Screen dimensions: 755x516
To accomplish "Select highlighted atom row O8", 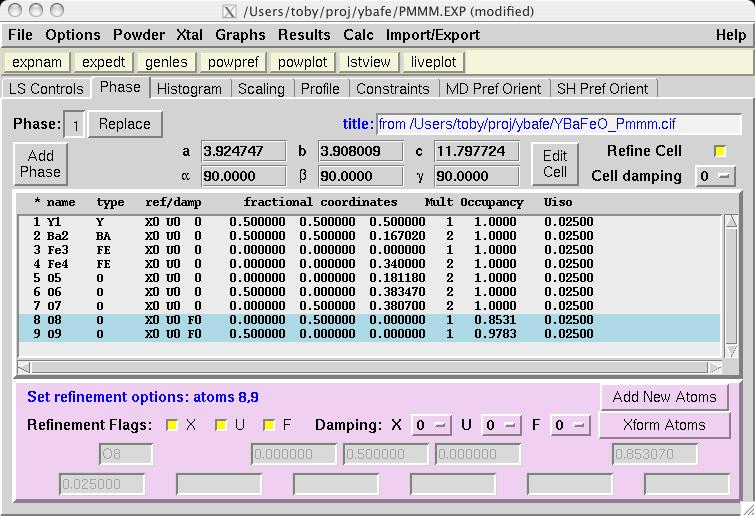I will pos(369,320).
